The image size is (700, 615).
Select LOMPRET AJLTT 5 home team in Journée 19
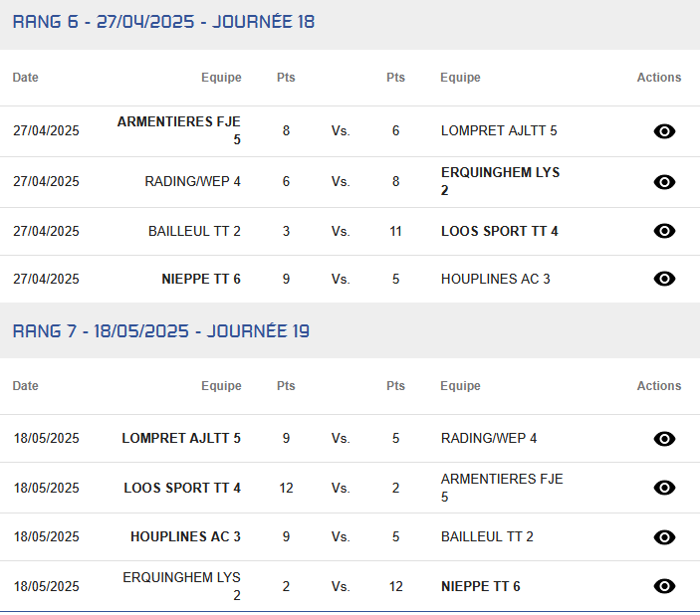click(181, 438)
